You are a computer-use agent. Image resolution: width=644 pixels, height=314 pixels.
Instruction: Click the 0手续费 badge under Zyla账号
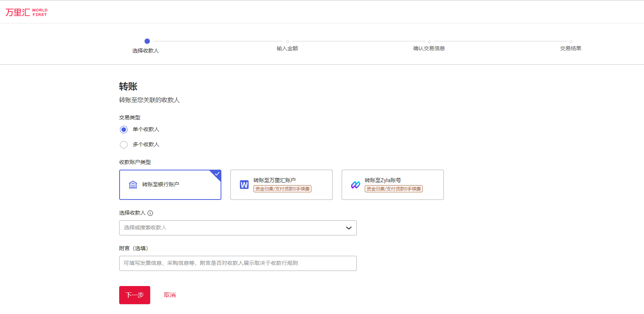click(x=394, y=189)
